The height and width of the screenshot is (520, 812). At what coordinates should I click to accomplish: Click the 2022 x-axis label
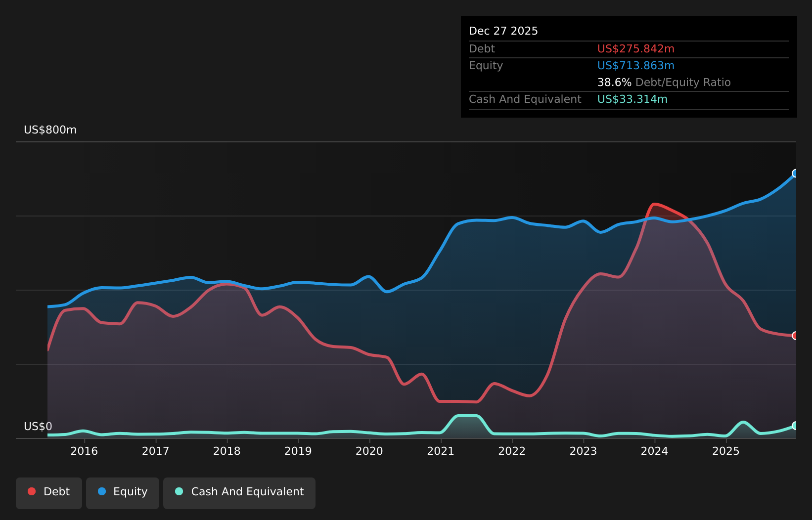click(x=512, y=451)
